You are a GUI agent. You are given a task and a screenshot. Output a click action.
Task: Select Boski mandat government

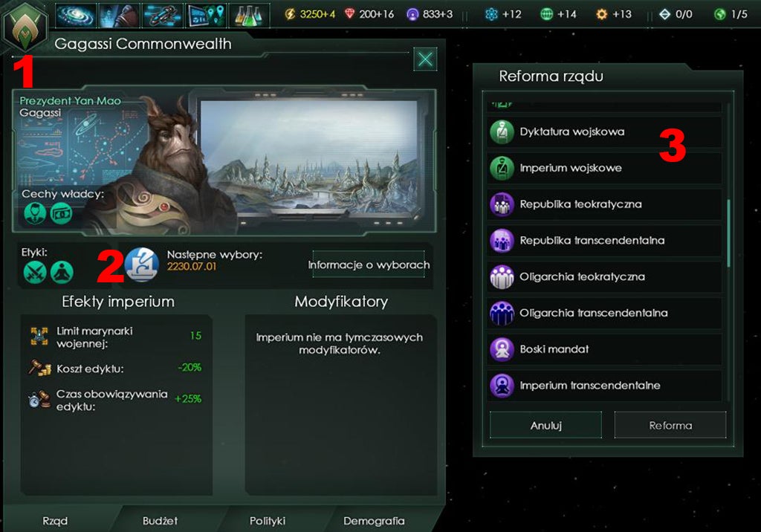click(604, 349)
